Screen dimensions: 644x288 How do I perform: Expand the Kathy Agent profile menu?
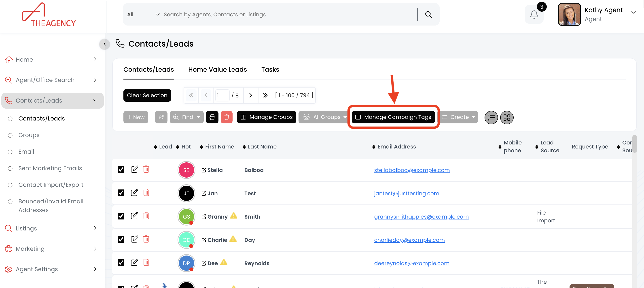[x=633, y=13]
